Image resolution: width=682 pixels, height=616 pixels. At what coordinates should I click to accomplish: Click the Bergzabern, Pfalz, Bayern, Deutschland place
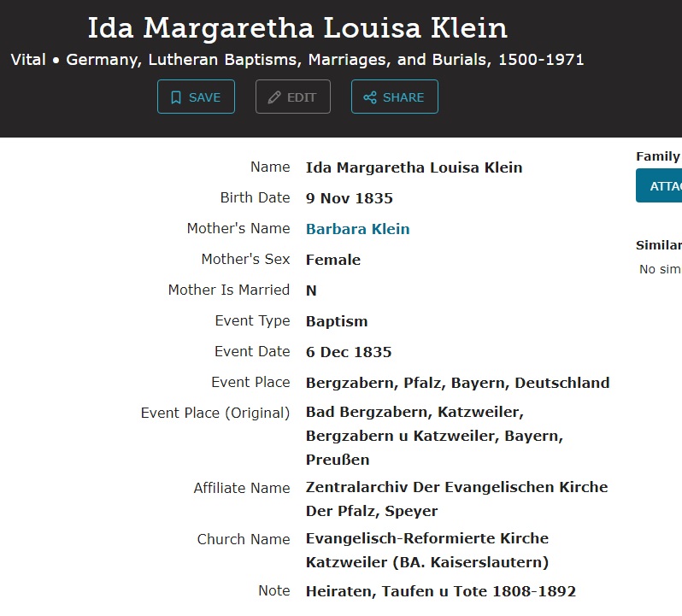pyautogui.click(x=457, y=383)
